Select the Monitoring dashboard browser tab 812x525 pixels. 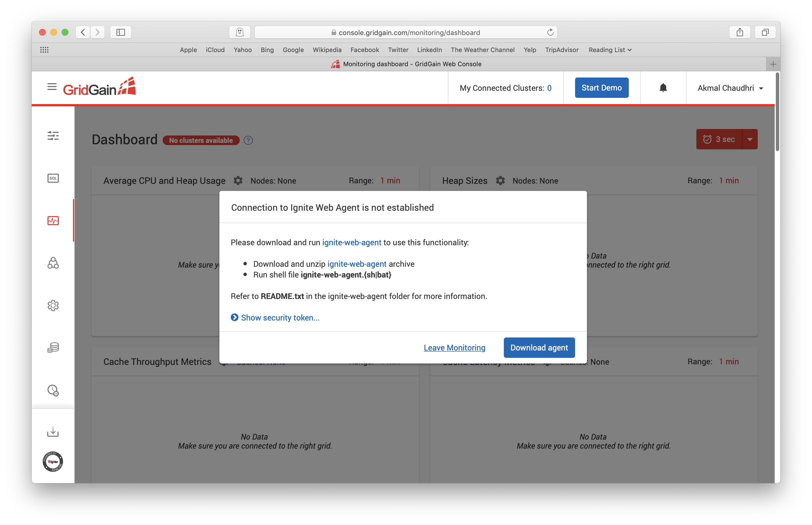coord(406,64)
